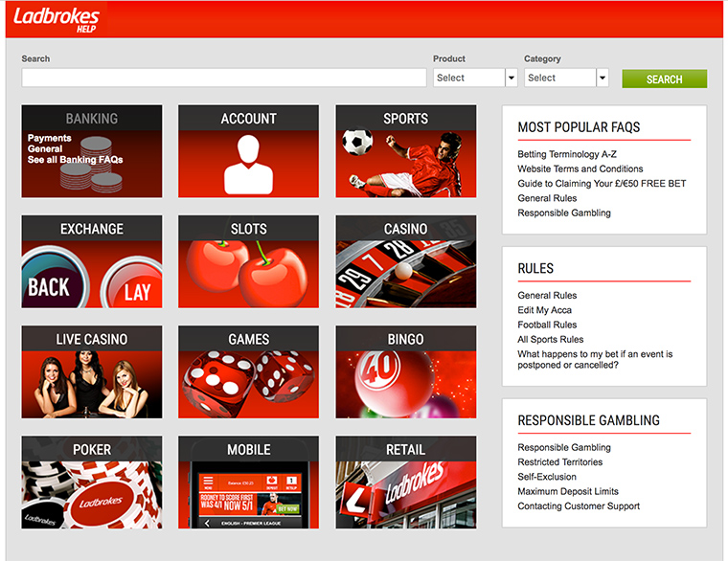This screenshot has height=561, width=728.
Task: Open the Exchange help tile
Action: [92, 261]
